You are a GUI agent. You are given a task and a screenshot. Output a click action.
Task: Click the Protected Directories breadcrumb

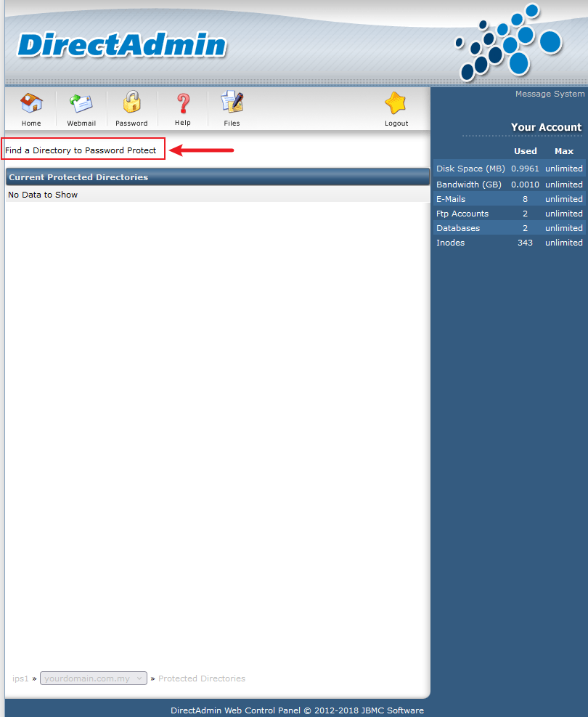pyautogui.click(x=202, y=678)
